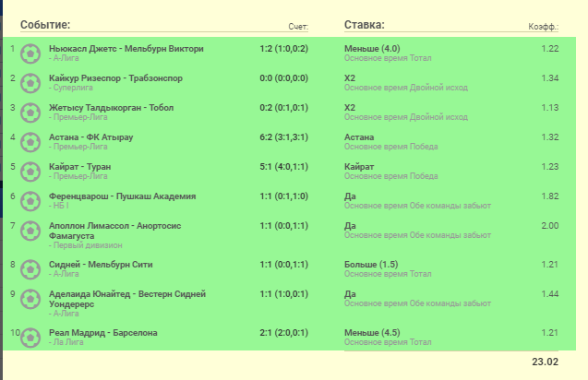Select event name Кайкур Ризеспор - Трабзонспор
The height and width of the screenshot is (380, 588).
[115, 78]
